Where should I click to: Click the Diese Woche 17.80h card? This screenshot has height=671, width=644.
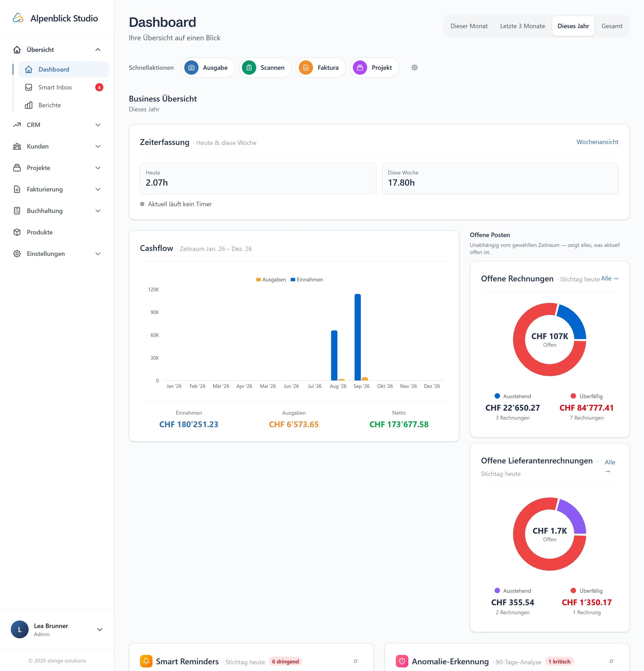pyautogui.click(x=500, y=178)
